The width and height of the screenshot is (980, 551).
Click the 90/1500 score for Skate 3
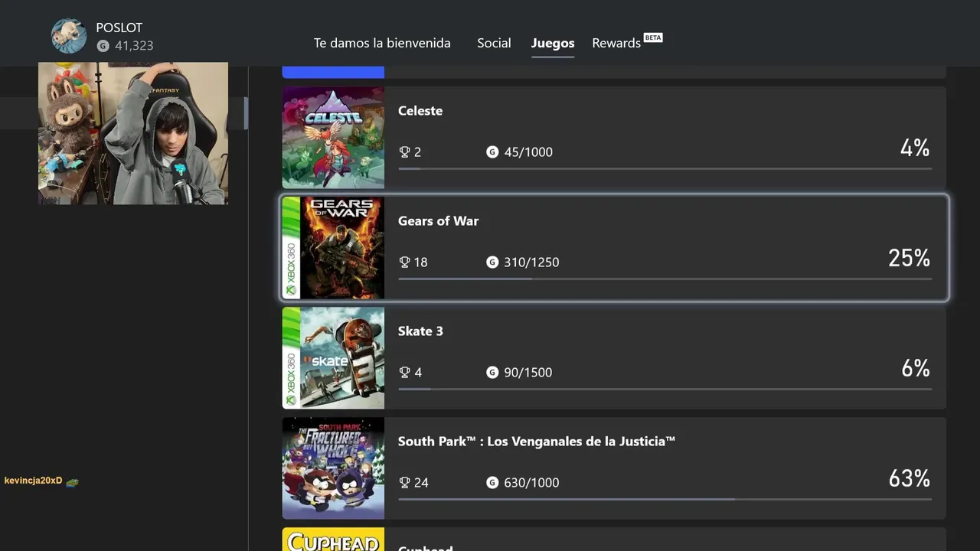pyautogui.click(x=528, y=372)
